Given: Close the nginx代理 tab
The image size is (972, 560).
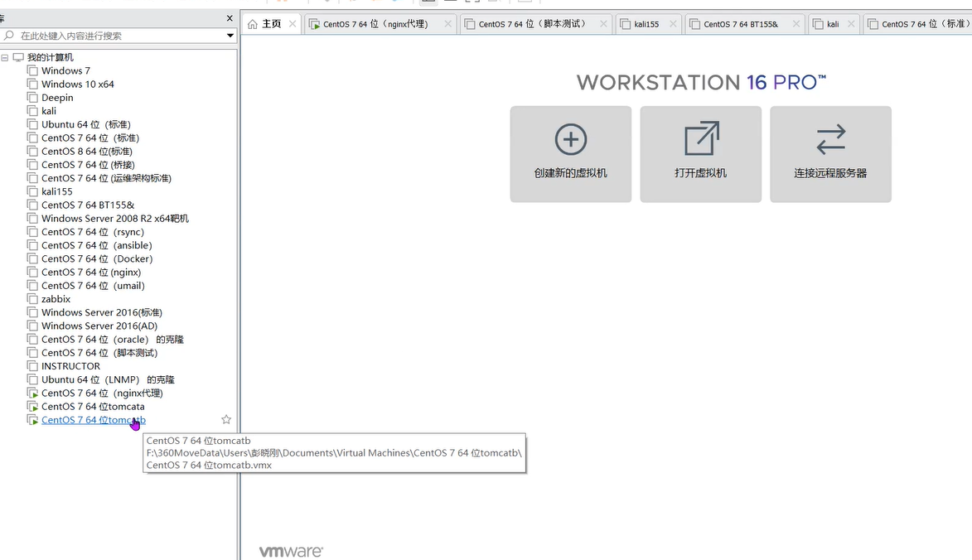Looking at the screenshot, I should (x=447, y=23).
